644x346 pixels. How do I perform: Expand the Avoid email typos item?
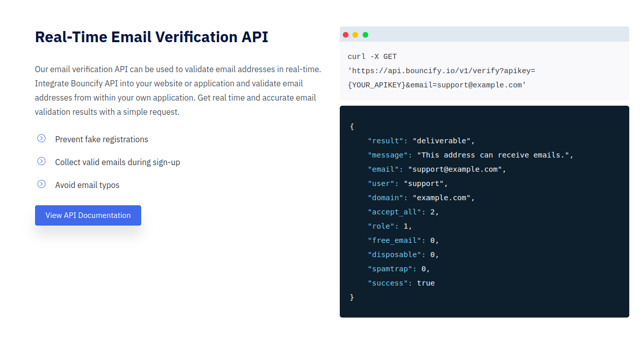coord(87,184)
